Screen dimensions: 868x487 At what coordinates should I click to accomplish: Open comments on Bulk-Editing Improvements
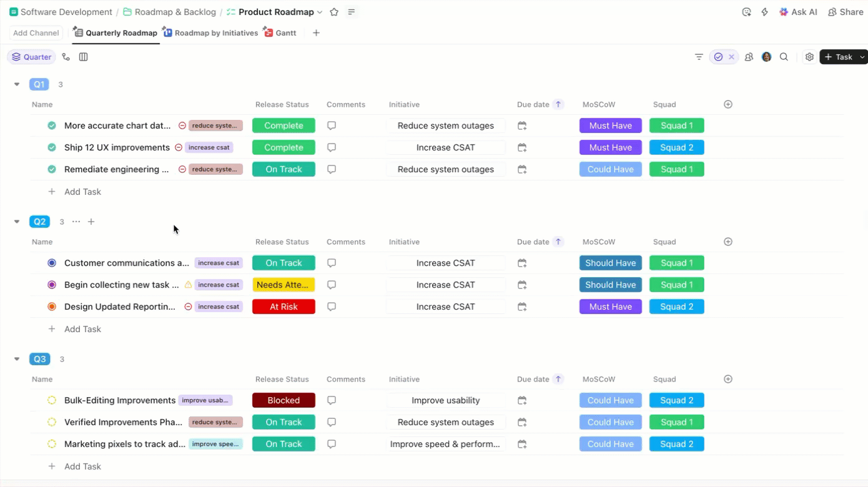332,400
